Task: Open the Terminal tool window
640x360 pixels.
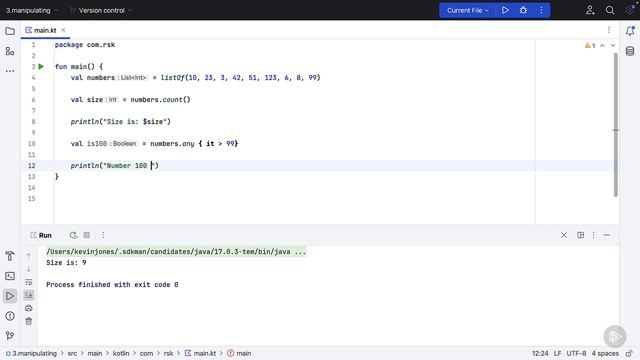Action: [x=10, y=276]
